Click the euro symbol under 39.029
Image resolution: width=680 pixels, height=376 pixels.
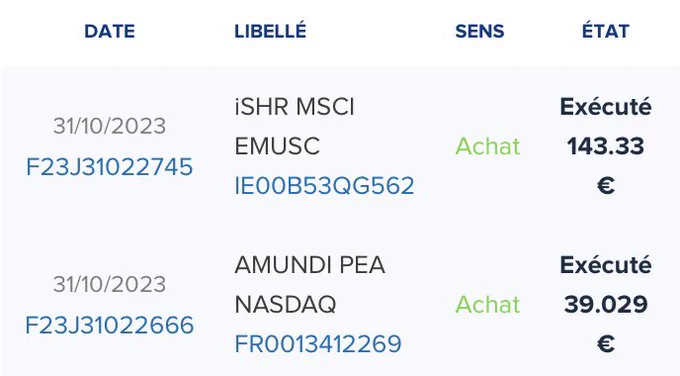coord(606,344)
